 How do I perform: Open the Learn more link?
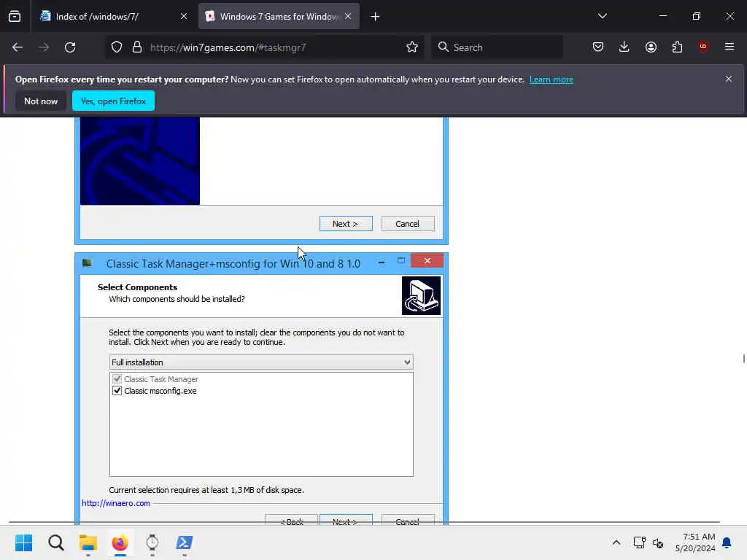pos(551,79)
